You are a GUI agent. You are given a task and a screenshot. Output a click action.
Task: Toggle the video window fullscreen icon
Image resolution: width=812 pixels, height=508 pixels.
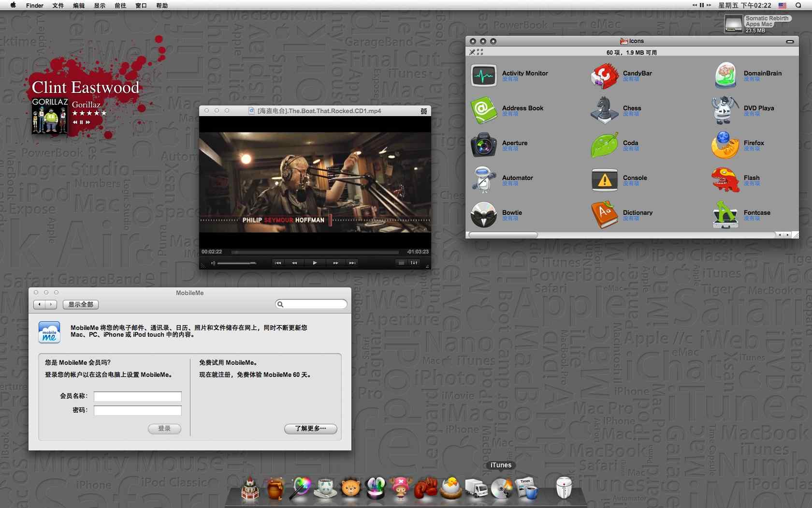point(424,111)
